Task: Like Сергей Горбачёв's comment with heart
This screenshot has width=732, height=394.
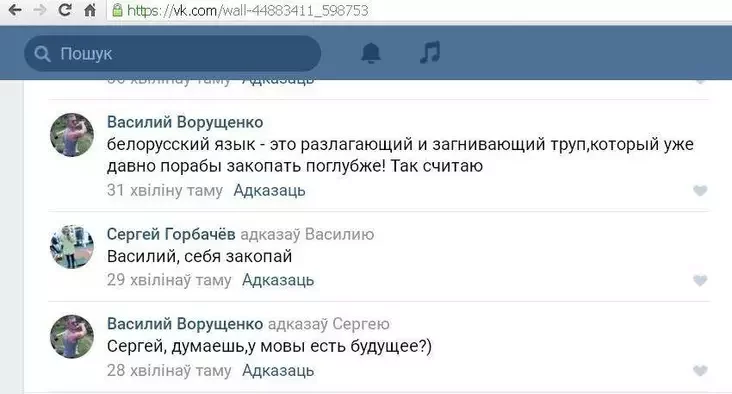Action: pyautogui.click(x=700, y=280)
